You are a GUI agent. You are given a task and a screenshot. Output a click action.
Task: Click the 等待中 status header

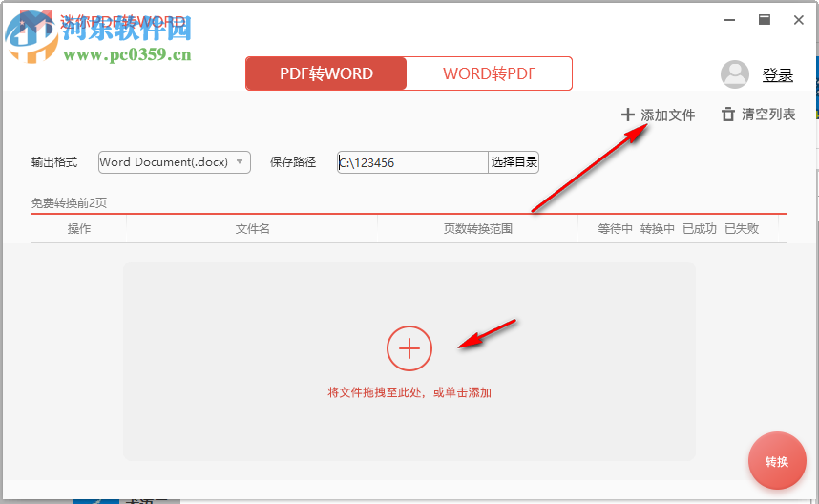(x=616, y=229)
